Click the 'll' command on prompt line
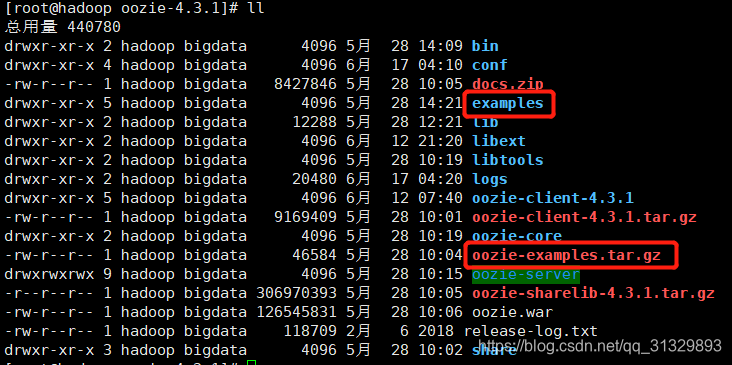This screenshot has width=732, height=365. 257,8
